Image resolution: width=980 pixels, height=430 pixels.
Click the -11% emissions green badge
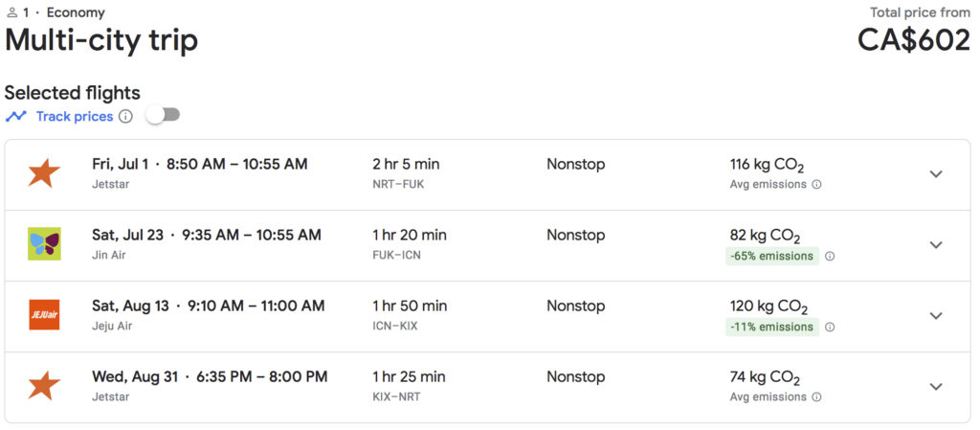(x=772, y=327)
